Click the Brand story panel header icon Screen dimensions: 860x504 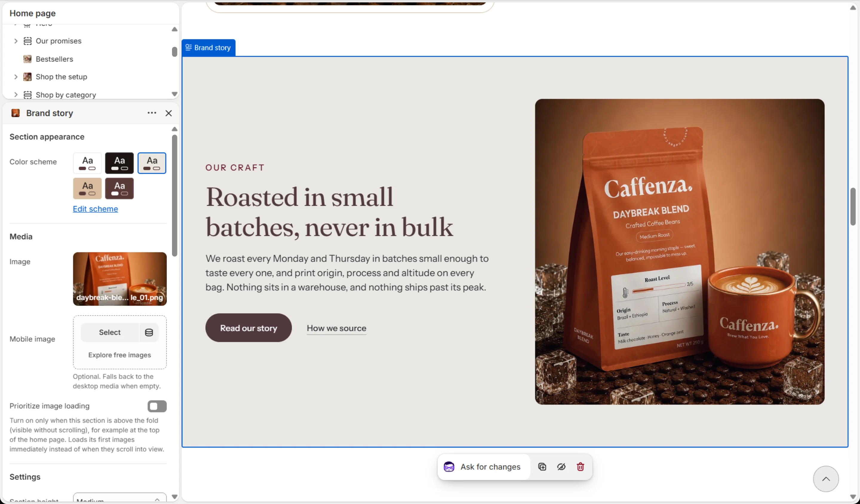tap(15, 113)
